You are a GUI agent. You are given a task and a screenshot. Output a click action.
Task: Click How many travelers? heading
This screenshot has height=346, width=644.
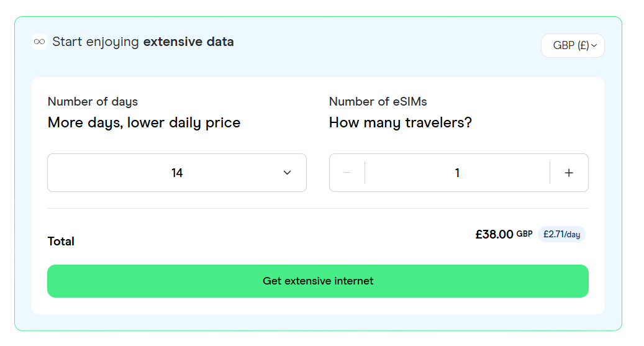pyautogui.click(x=401, y=122)
